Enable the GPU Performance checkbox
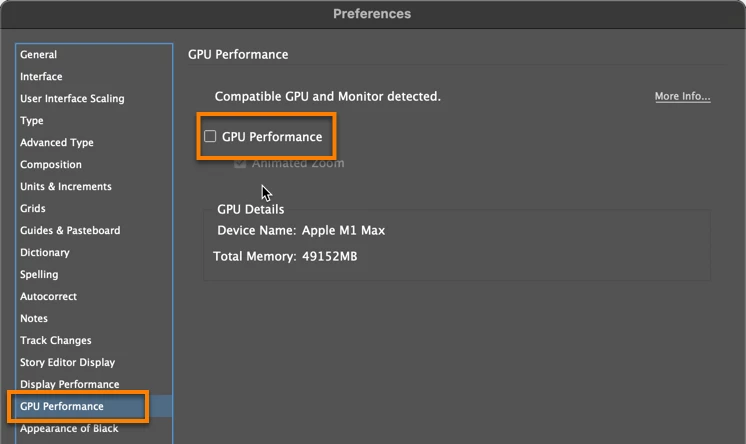The width and height of the screenshot is (746, 444). (x=210, y=137)
